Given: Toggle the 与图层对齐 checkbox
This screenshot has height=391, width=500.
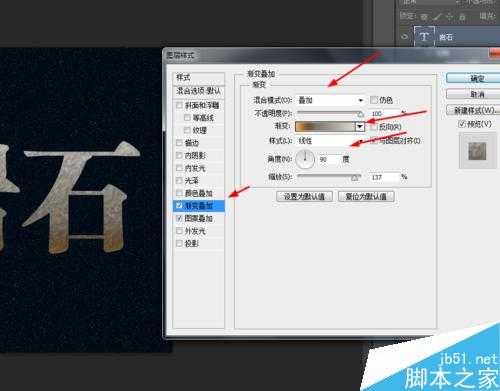Looking at the screenshot, I should click(x=374, y=141).
